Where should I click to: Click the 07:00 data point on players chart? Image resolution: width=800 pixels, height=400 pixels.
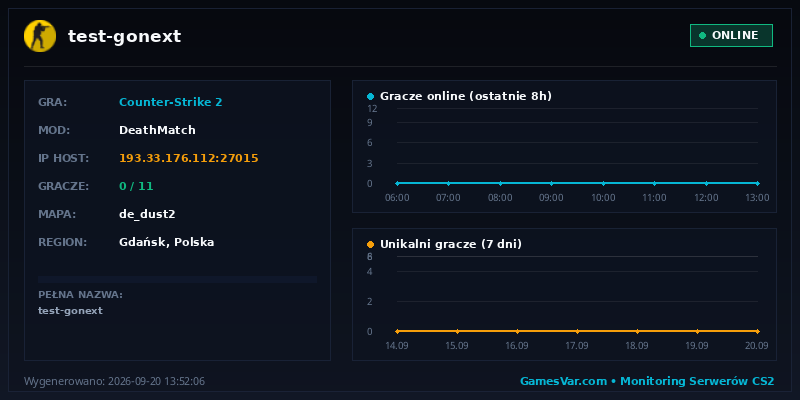(448, 183)
